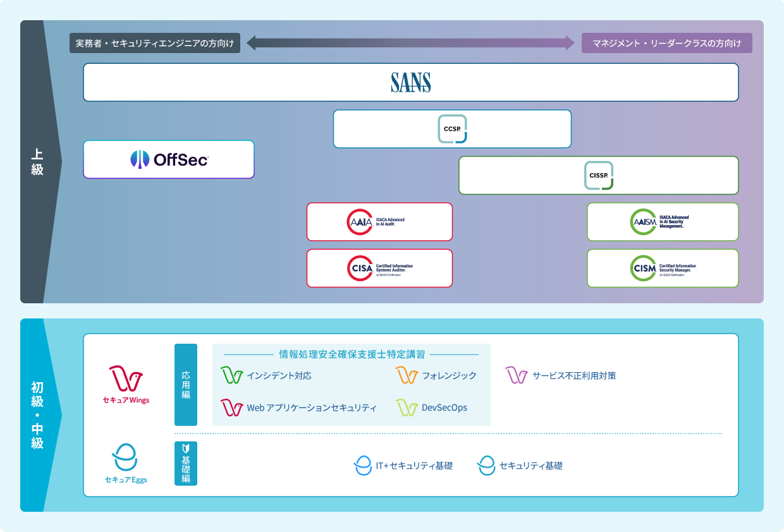Click the red Wings icon for Webアプリケーションセキュリティ
Image resolution: width=784 pixels, height=532 pixels.
click(231, 407)
